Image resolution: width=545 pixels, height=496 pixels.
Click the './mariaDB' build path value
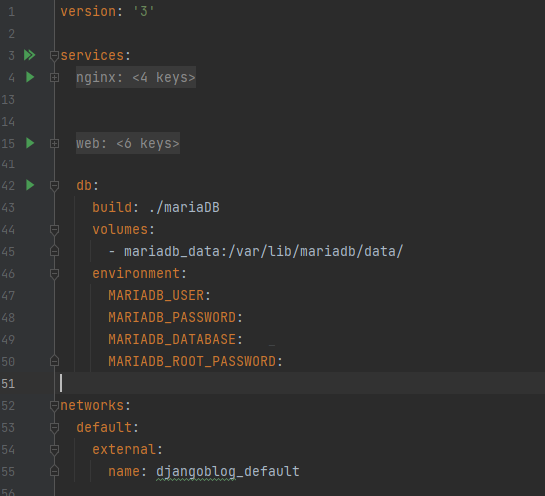[x=184, y=208]
